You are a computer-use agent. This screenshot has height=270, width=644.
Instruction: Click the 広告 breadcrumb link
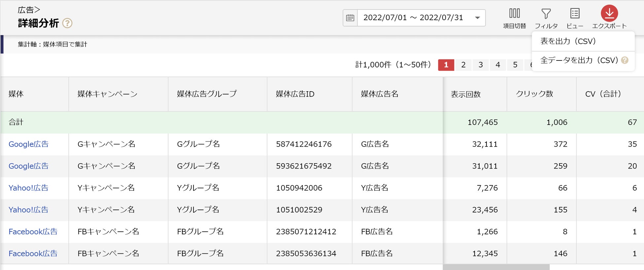click(26, 10)
